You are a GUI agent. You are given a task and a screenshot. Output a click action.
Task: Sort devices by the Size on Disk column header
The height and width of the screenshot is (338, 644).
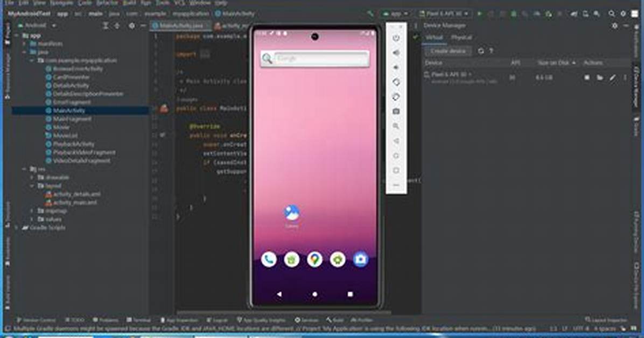pos(556,63)
